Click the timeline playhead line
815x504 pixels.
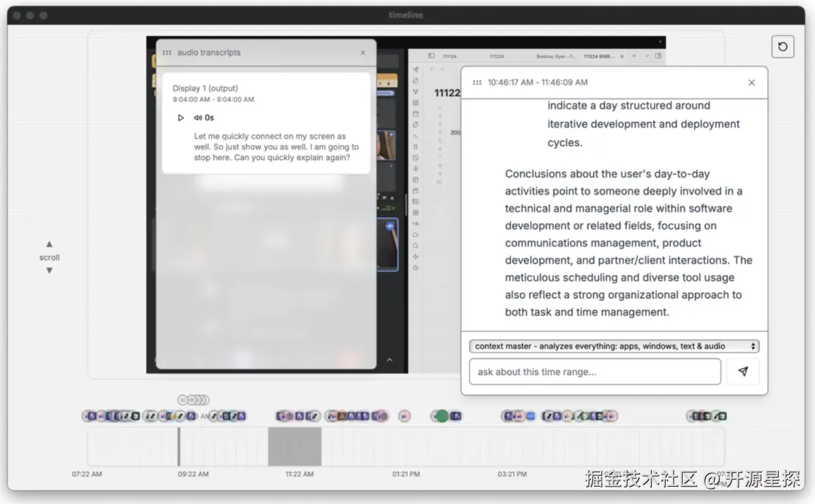point(179,447)
